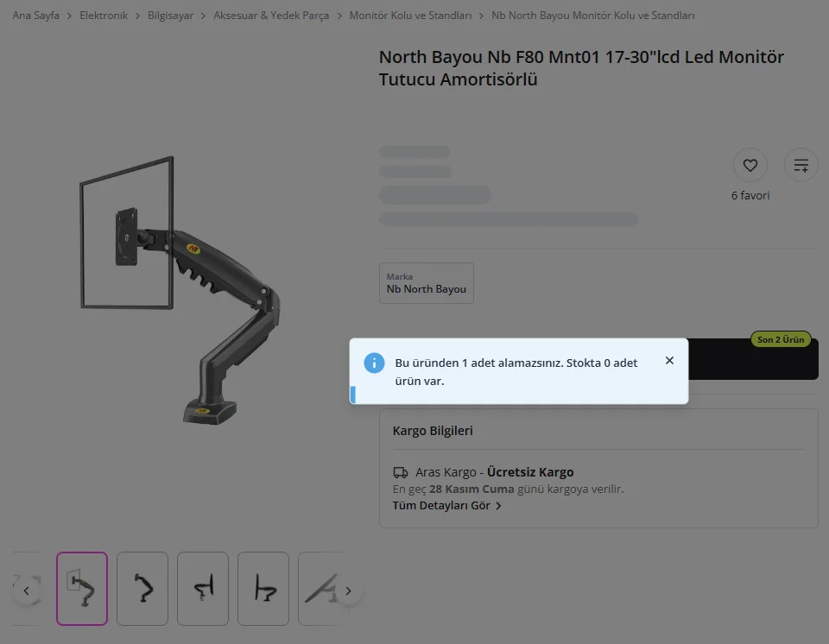The width and height of the screenshot is (829, 644).
Task: Add product to list via list-plus icon
Action: pyautogui.click(x=801, y=165)
